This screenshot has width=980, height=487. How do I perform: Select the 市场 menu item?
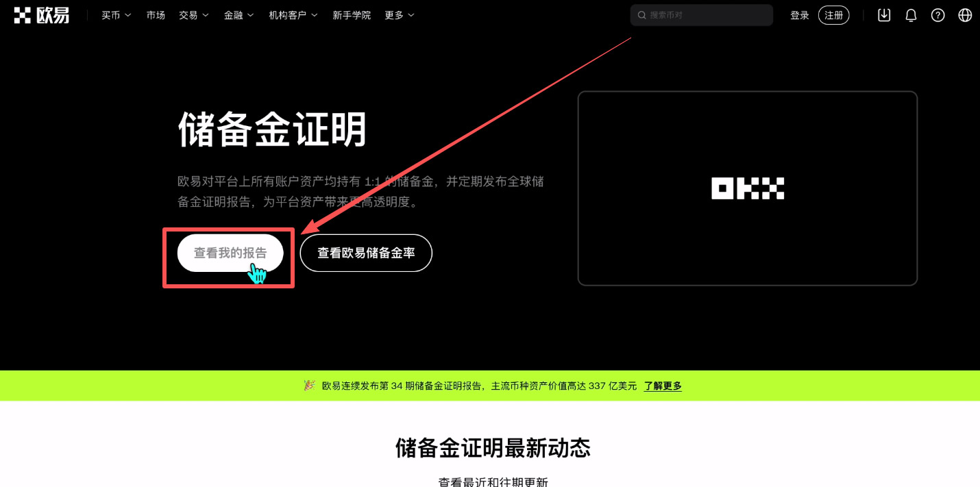[x=156, y=14]
